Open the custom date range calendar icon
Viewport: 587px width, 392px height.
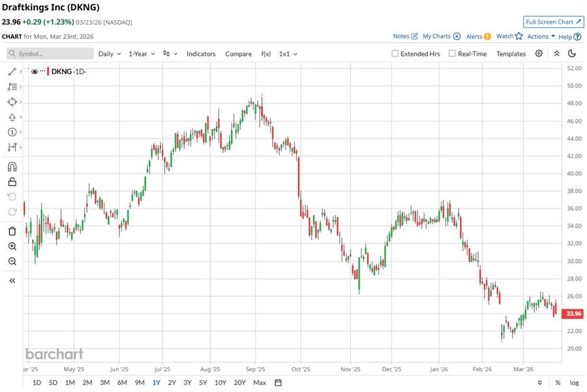278,383
